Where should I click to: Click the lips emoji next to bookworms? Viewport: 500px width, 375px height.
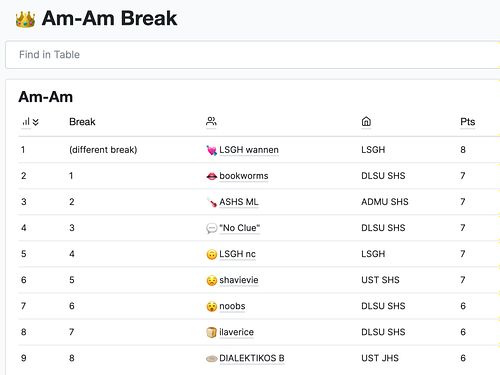[212, 176]
